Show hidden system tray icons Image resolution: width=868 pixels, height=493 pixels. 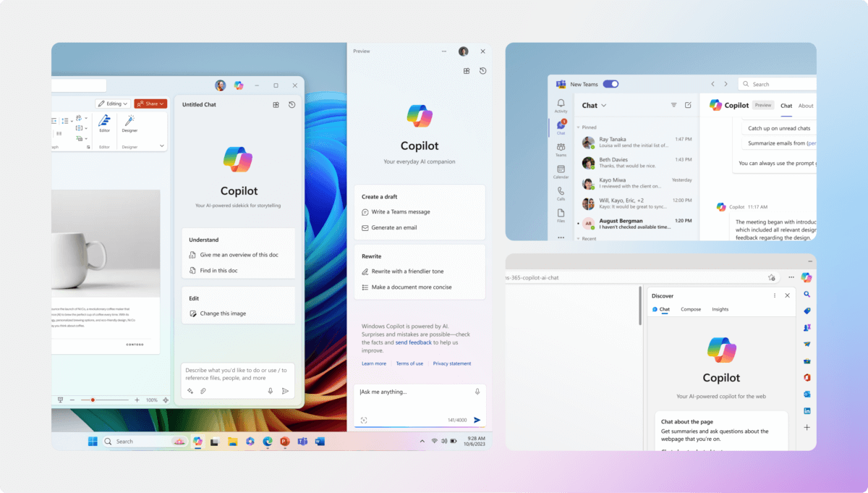(x=422, y=441)
